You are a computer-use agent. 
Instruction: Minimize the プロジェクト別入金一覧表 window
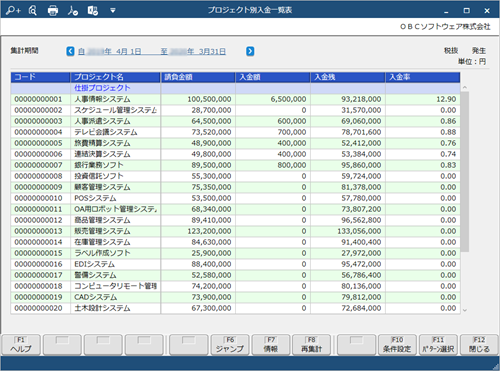point(446,11)
